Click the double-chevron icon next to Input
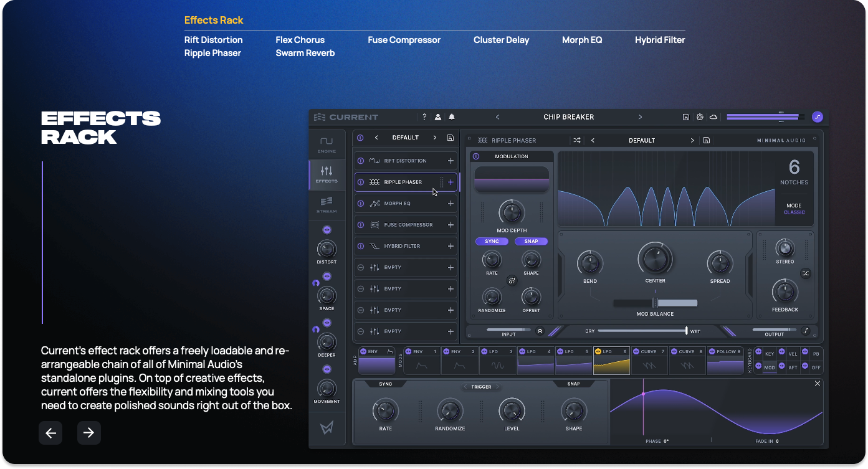Image resolution: width=868 pixels, height=469 pixels. (x=540, y=331)
